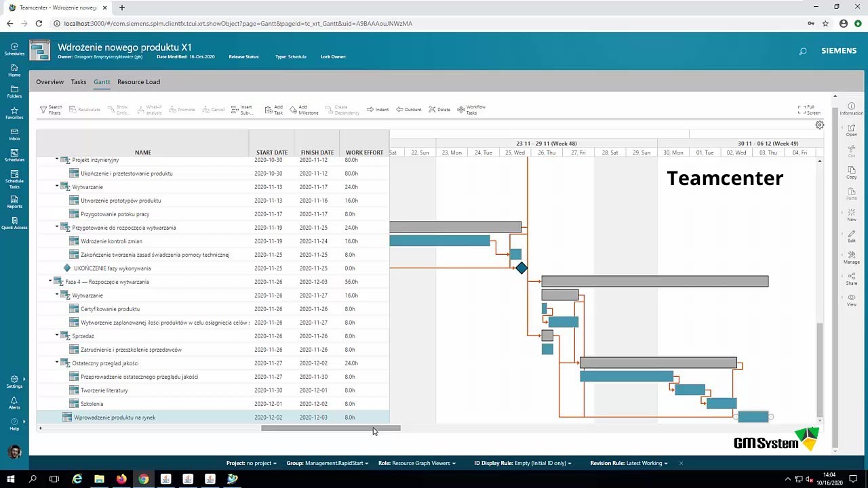Viewport: 868px width, 488px height.
Task: Open Firefox from the taskbar
Action: click(x=121, y=479)
